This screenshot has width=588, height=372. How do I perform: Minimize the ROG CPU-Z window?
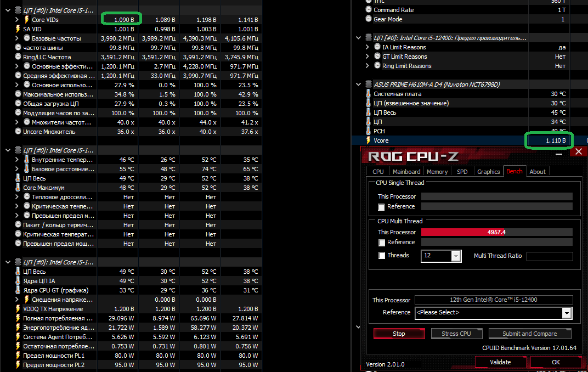[x=559, y=154]
